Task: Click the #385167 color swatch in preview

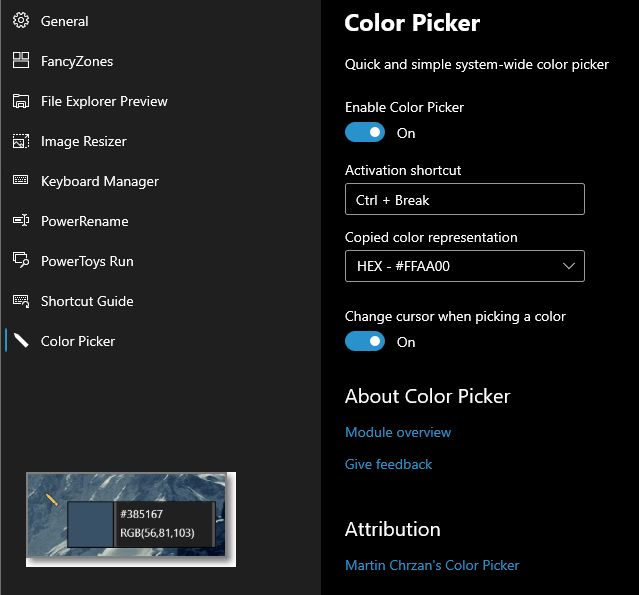Action: [90, 524]
